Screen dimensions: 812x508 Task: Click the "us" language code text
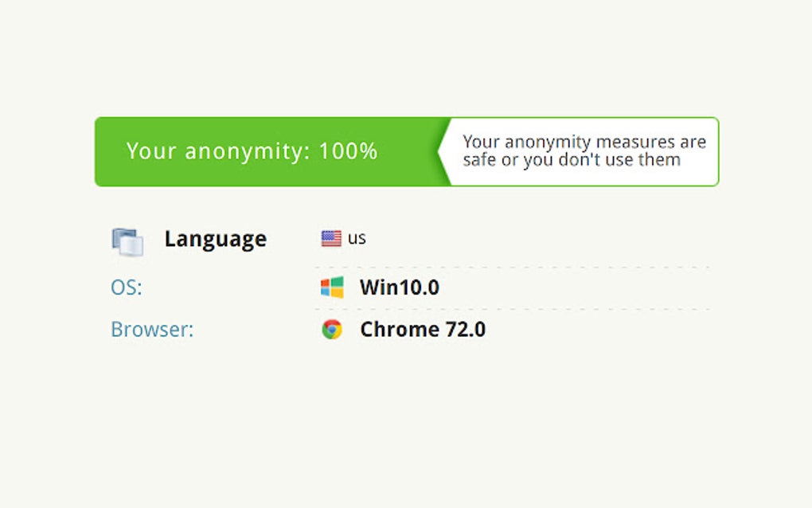click(357, 238)
